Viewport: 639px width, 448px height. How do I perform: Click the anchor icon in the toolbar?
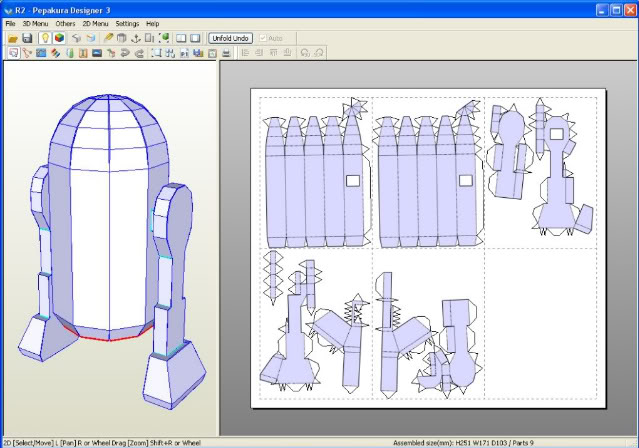coord(135,38)
